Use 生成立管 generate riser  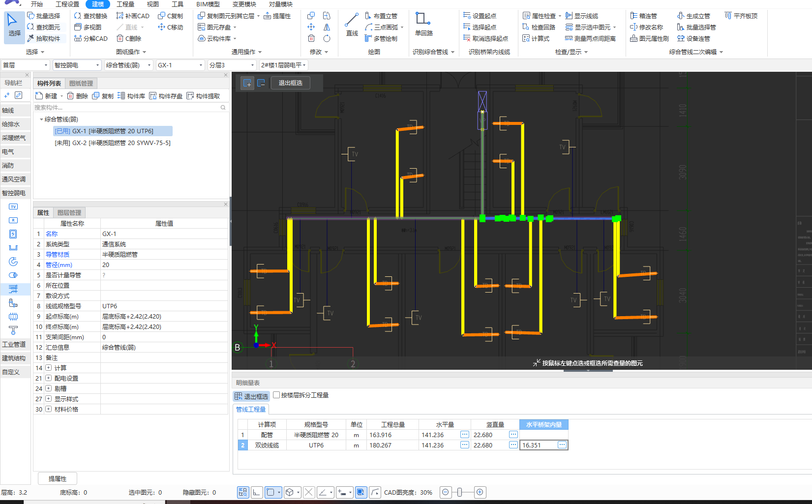(694, 16)
